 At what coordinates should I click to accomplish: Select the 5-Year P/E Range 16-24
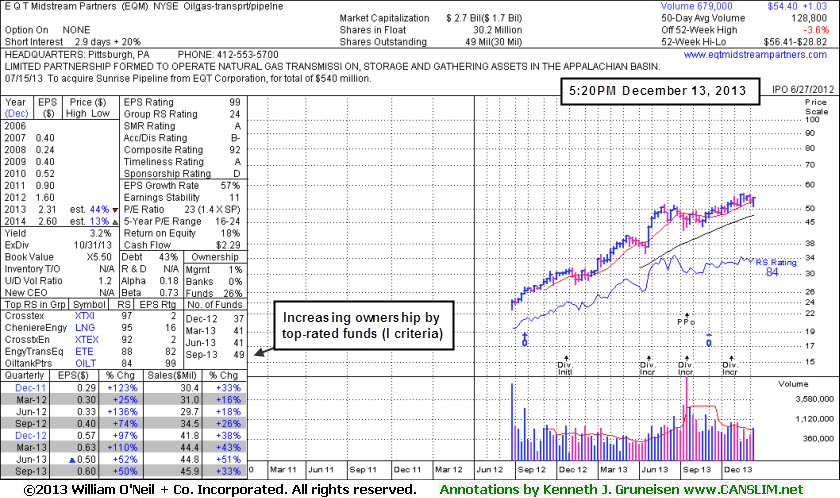pos(183,221)
